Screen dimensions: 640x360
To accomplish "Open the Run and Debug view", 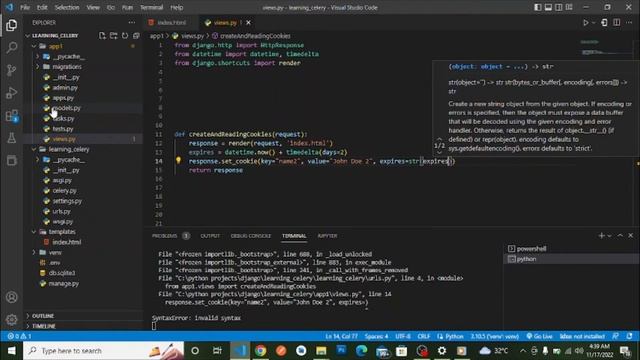I will click(x=11, y=93).
